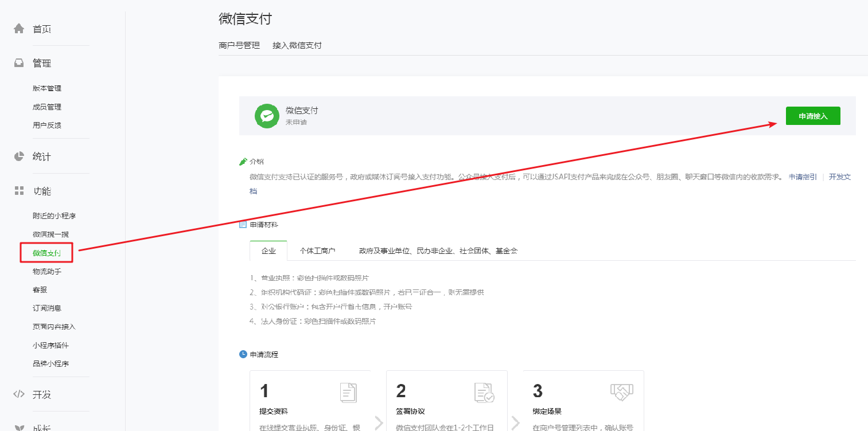Click the blue list icon beside 申请材料

click(x=243, y=224)
